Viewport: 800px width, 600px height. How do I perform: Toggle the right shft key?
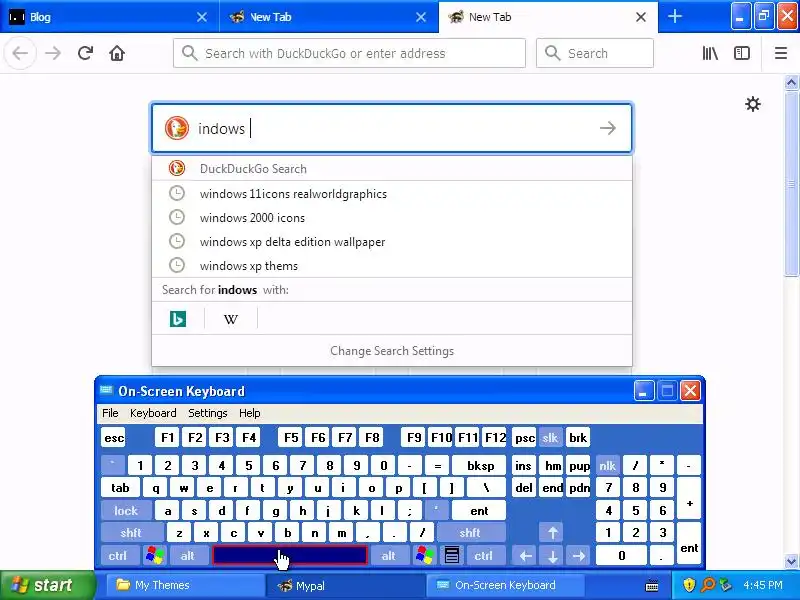[470, 533]
